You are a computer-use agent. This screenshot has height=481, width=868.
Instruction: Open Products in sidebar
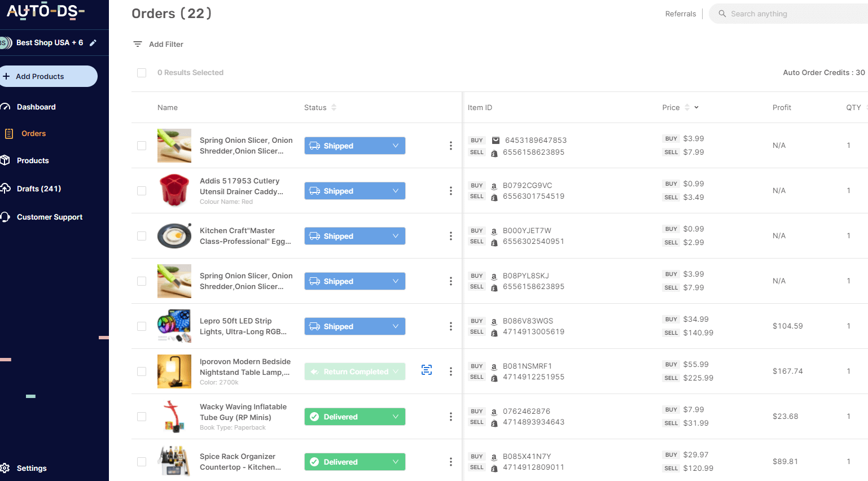33,160
